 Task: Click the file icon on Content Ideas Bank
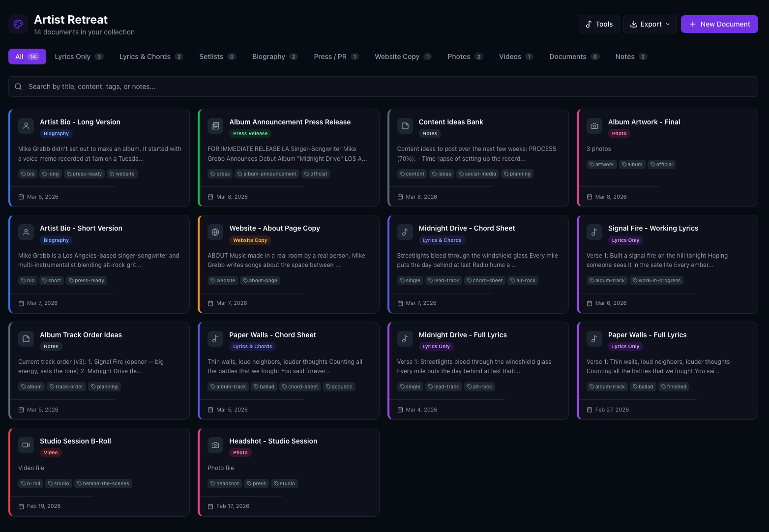405,126
